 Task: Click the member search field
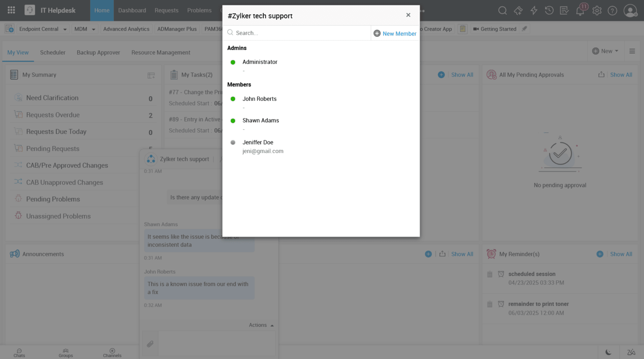point(296,33)
